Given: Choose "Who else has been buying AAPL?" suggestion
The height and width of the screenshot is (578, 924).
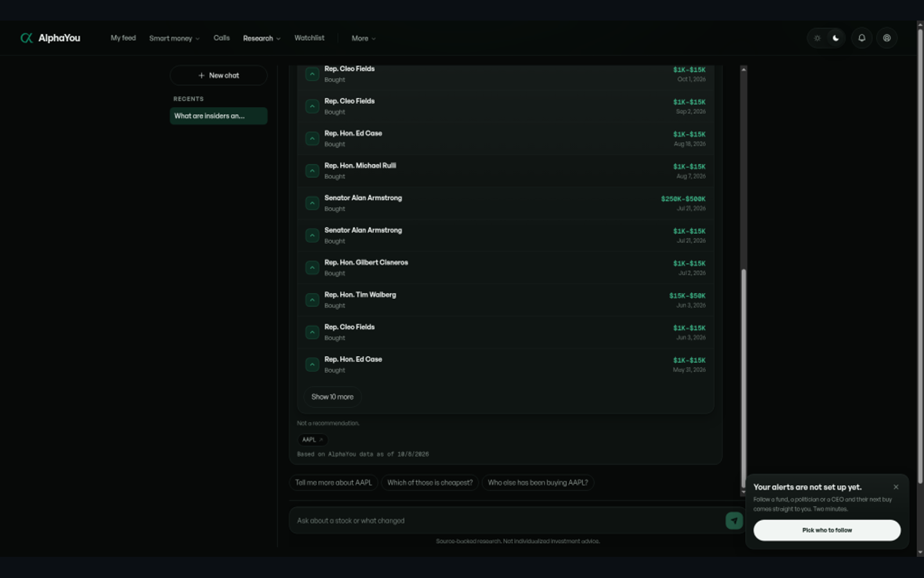Looking at the screenshot, I should pyautogui.click(x=538, y=483).
